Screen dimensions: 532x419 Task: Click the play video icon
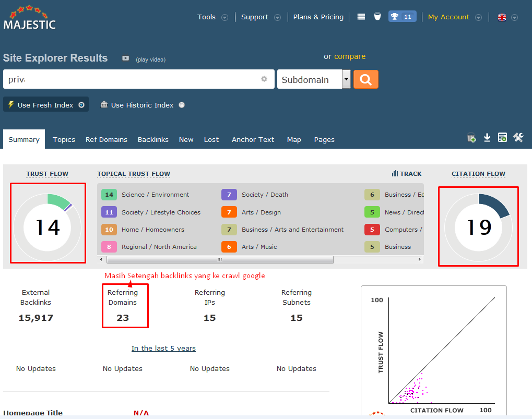[125, 58]
